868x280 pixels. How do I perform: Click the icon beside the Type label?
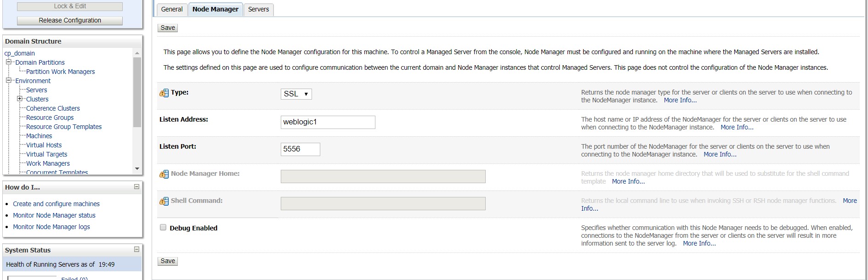pyautogui.click(x=164, y=93)
